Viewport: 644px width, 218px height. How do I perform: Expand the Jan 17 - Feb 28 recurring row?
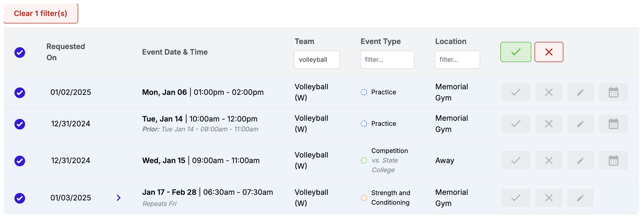pos(119,198)
